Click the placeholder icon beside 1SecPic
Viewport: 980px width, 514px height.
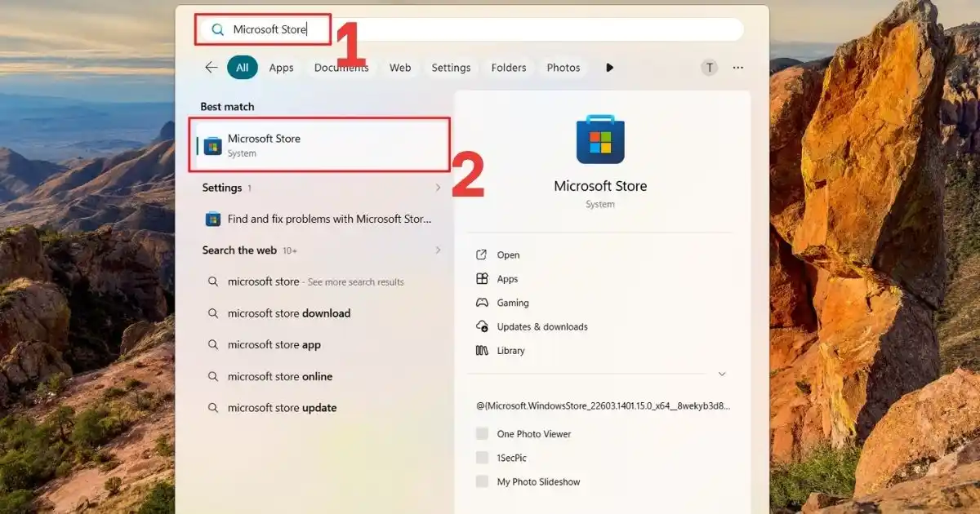[482, 458]
